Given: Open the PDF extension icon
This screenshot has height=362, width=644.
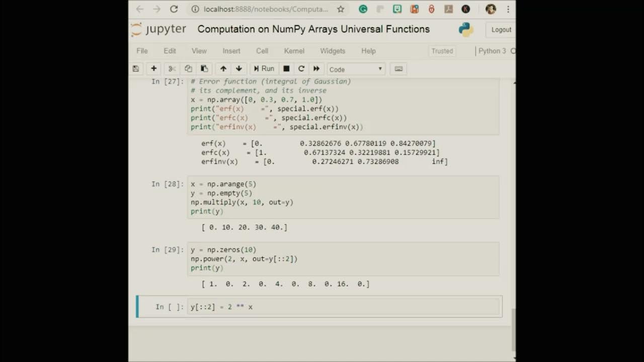Looking at the screenshot, I should [449, 9].
